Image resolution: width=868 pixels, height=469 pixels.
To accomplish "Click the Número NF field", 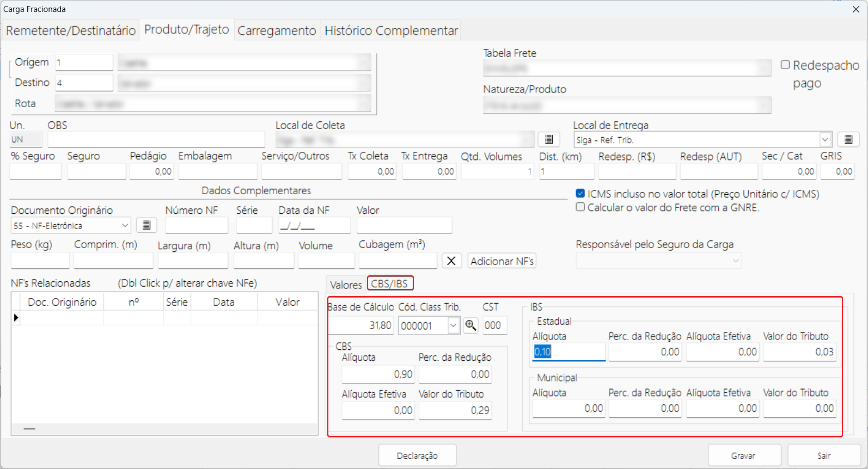I will pos(197,225).
